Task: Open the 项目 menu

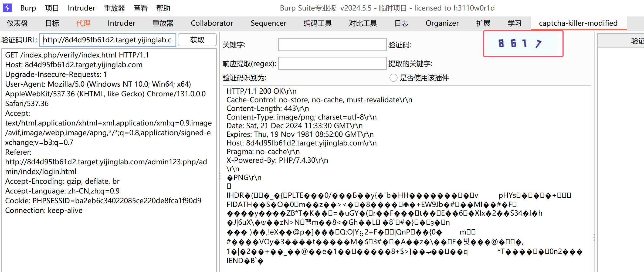Action: click(x=52, y=8)
